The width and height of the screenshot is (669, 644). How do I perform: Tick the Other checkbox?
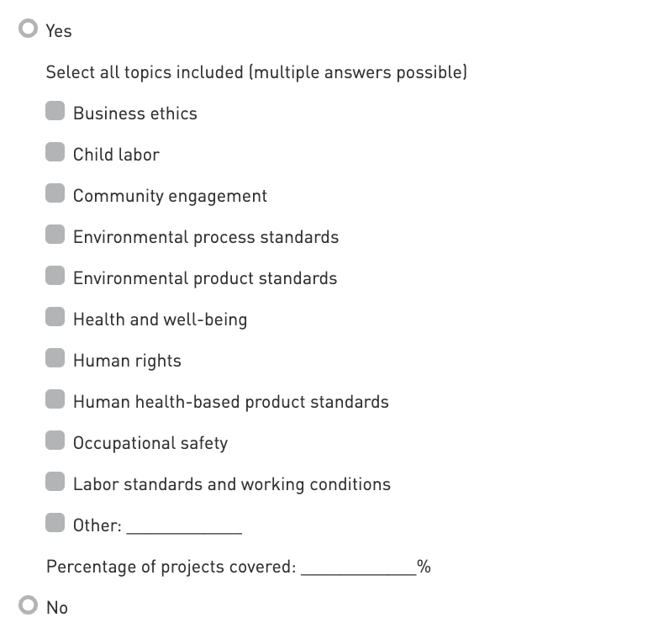[x=55, y=524]
